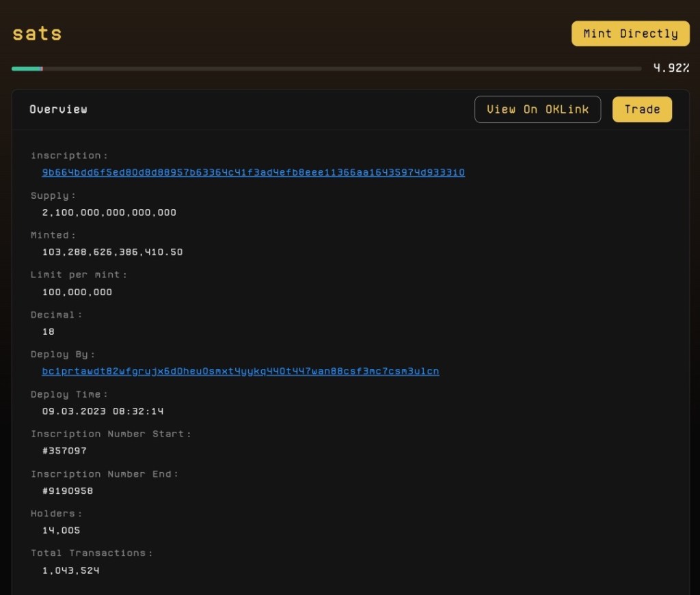This screenshot has width=700, height=595.
Task: Select the Overview panel heading
Action: tap(58, 109)
